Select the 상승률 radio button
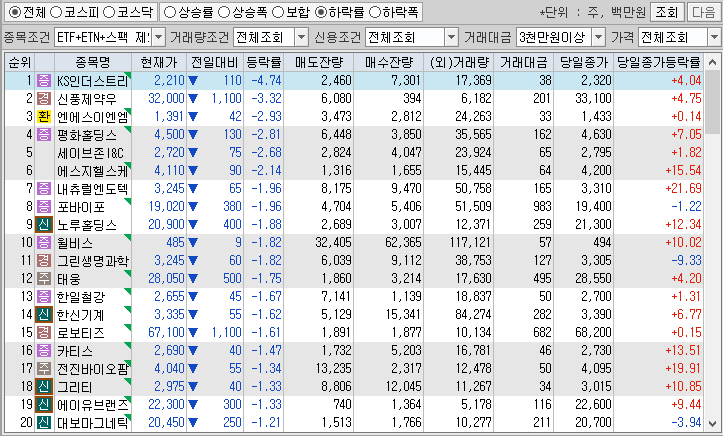 coord(170,12)
